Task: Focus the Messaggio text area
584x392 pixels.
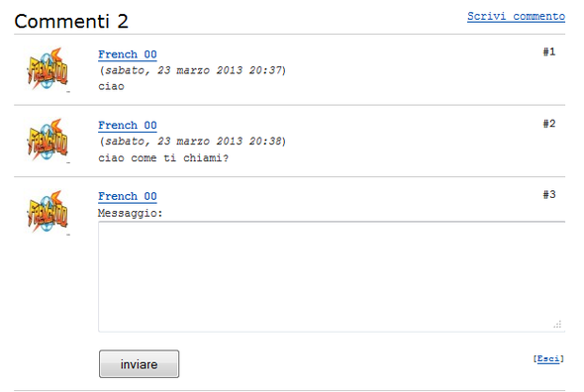Action: pyautogui.click(x=332, y=276)
